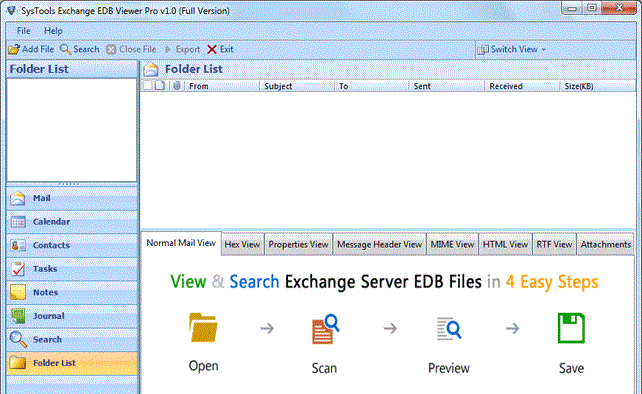Image resolution: width=642 pixels, height=394 pixels.
Task: Sort by Sent column header
Action: (447, 86)
